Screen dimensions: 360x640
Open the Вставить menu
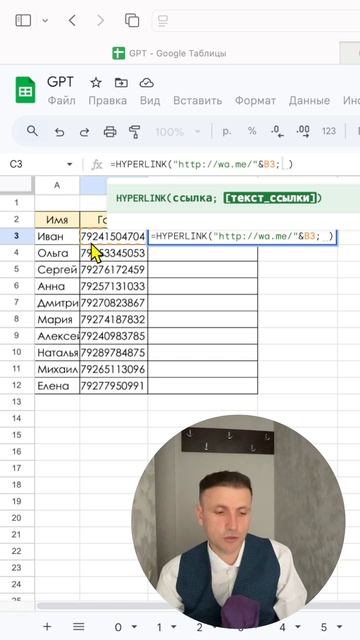[x=198, y=100]
